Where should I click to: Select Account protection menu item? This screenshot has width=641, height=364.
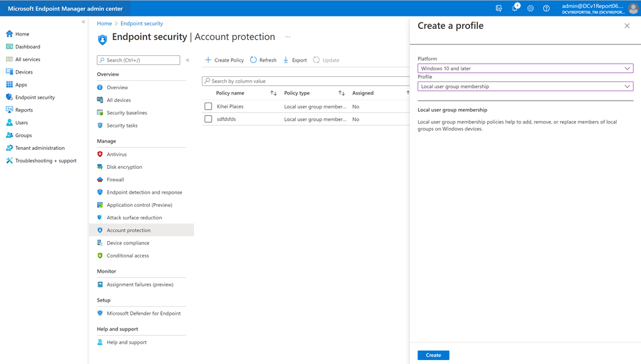coord(141,231)
